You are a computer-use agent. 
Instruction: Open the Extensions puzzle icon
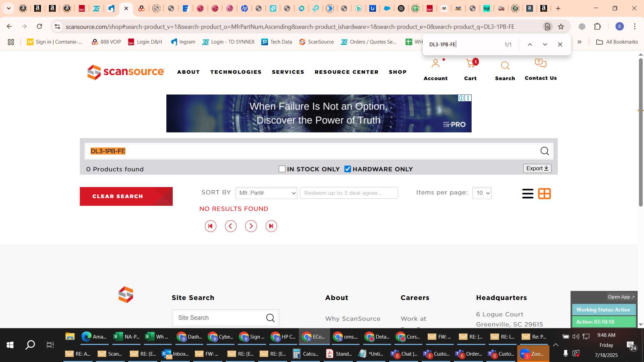point(597,26)
